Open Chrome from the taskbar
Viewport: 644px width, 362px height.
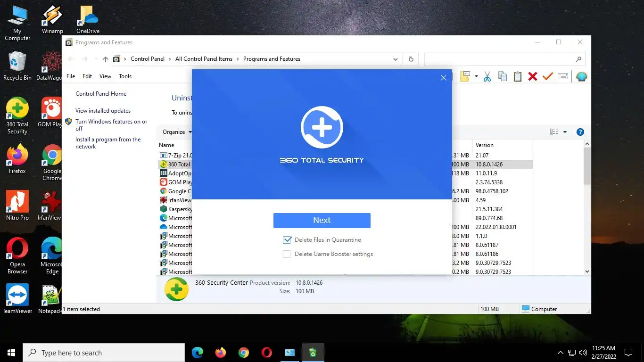coord(243,353)
